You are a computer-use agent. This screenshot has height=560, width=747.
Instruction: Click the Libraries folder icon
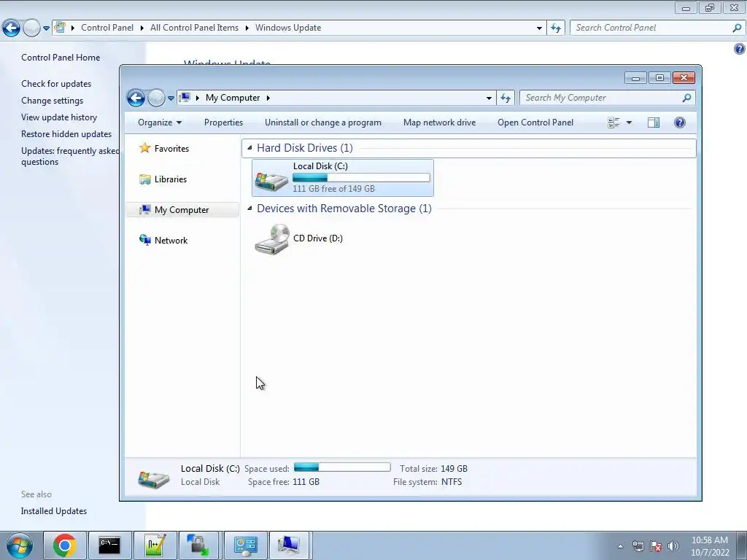pyautogui.click(x=145, y=179)
